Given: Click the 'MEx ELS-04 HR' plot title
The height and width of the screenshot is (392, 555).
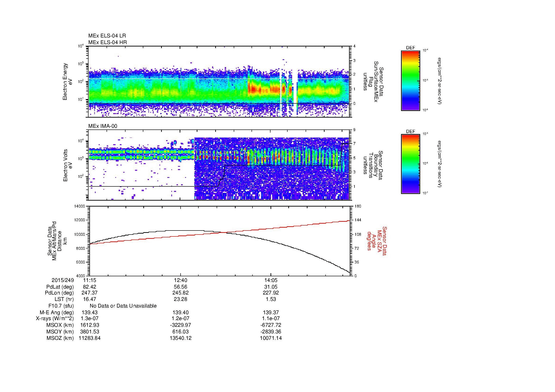Looking at the screenshot, I should click(x=107, y=42).
